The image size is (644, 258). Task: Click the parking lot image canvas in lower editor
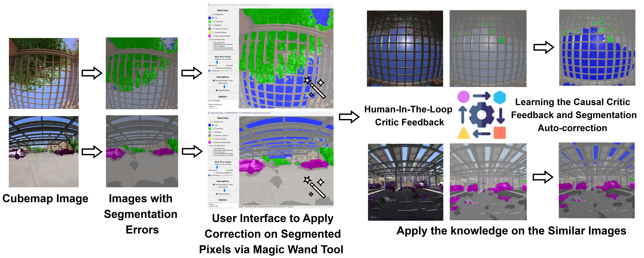[x=286, y=161]
